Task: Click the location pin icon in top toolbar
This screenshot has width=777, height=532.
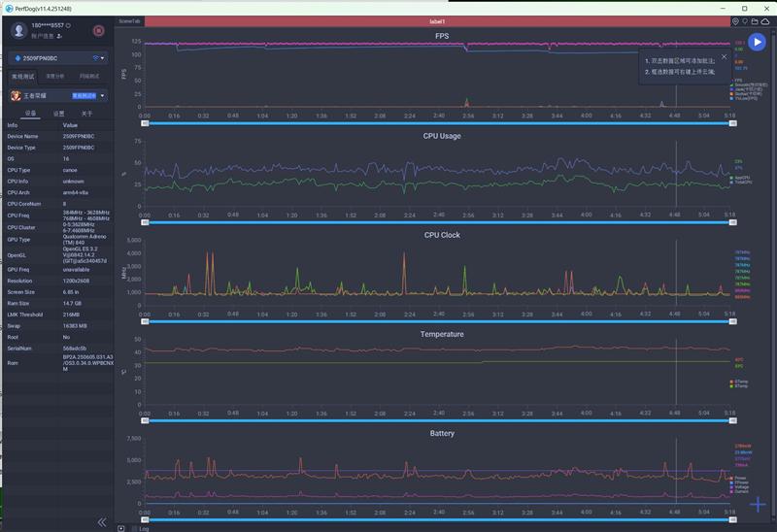Action: pos(735,20)
